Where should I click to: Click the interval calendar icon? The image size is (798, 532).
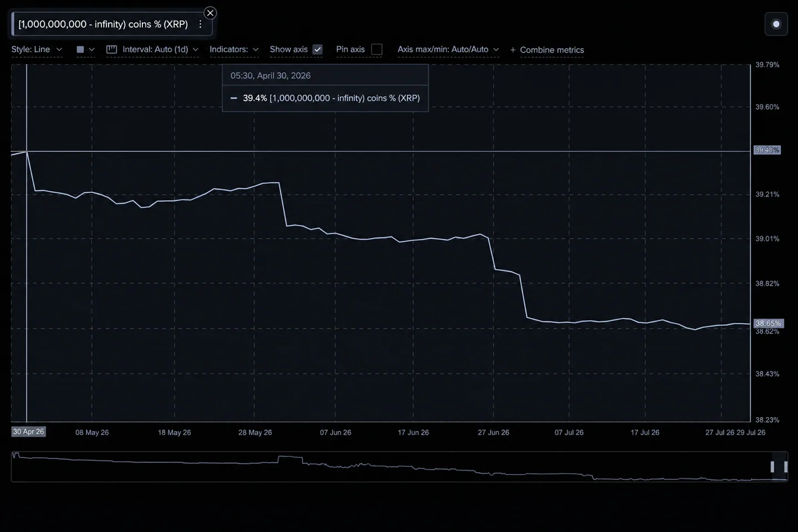coord(111,49)
